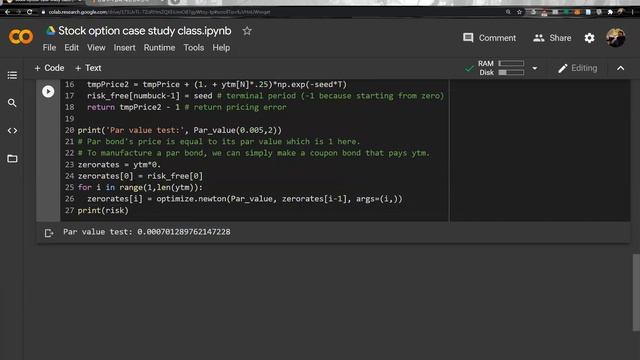This screenshot has height=360, width=640.
Task: Collapse the header with the chevron up
Action: [x=620, y=68]
